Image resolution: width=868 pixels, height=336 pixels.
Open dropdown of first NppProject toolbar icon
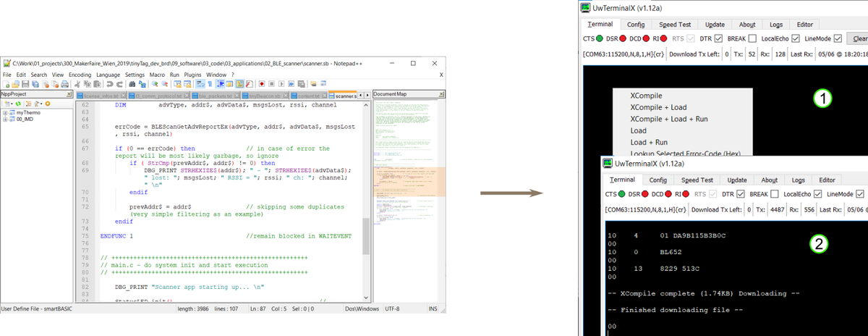[12, 104]
